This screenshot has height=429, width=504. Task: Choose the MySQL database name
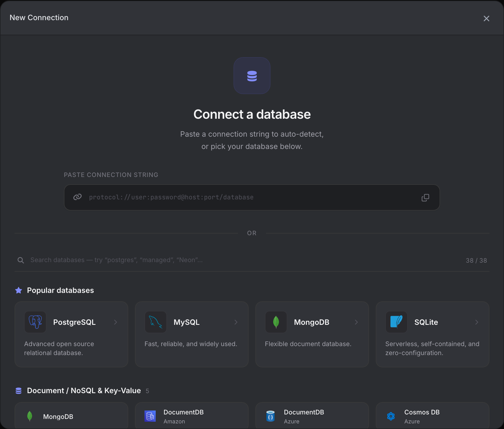tap(186, 322)
